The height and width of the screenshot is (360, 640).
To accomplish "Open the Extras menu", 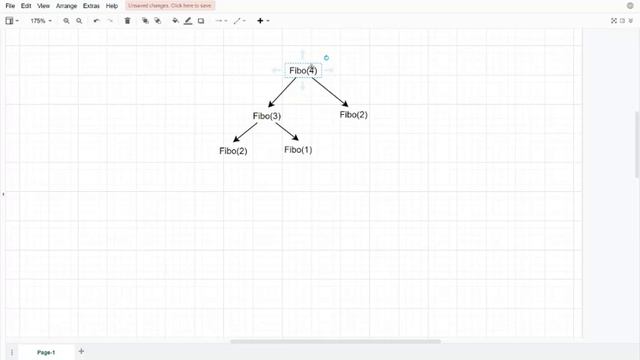I will [91, 6].
